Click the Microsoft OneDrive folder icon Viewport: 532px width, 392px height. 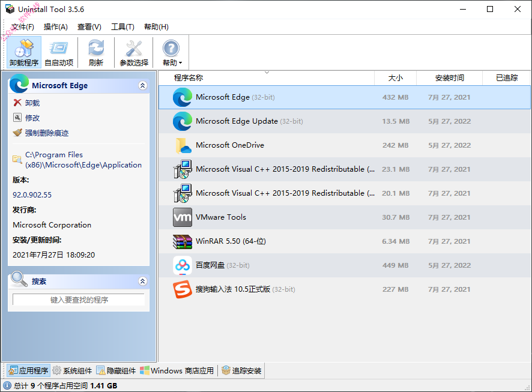point(183,145)
